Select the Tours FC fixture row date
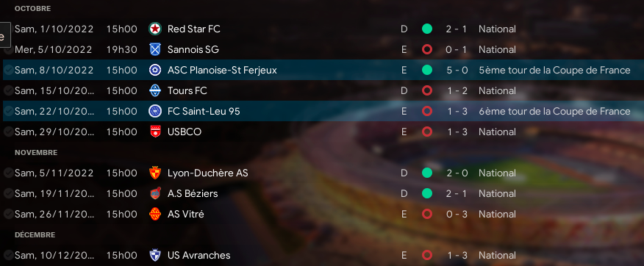 point(54,90)
